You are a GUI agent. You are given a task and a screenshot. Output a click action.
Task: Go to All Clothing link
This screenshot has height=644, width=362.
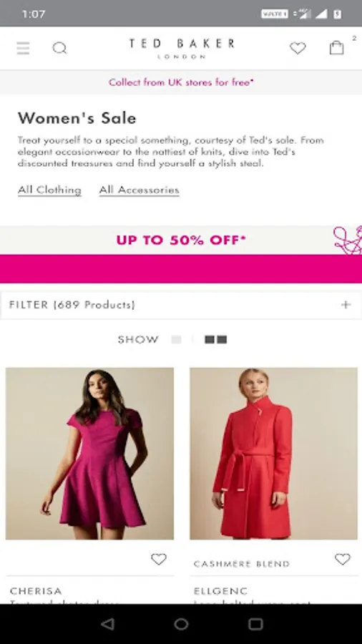tap(49, 190)
